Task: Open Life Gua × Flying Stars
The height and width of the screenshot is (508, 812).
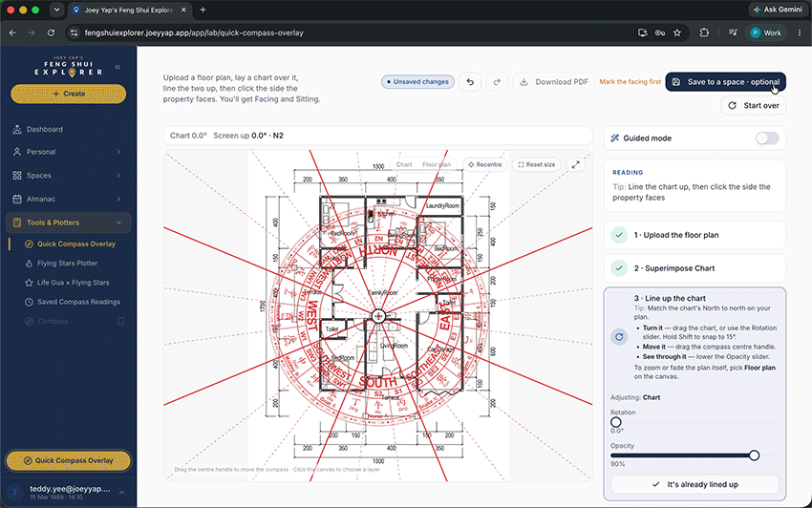Action: tap(73, 283)
